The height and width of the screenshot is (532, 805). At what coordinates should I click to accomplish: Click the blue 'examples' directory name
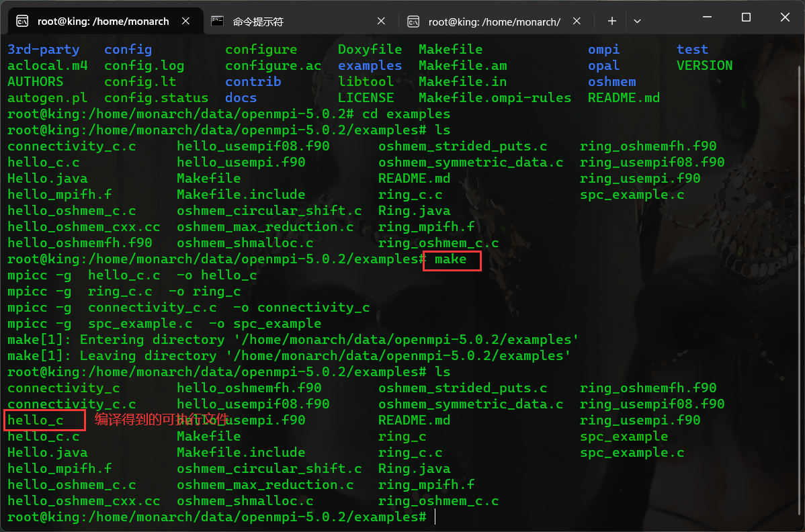(370, 66)
